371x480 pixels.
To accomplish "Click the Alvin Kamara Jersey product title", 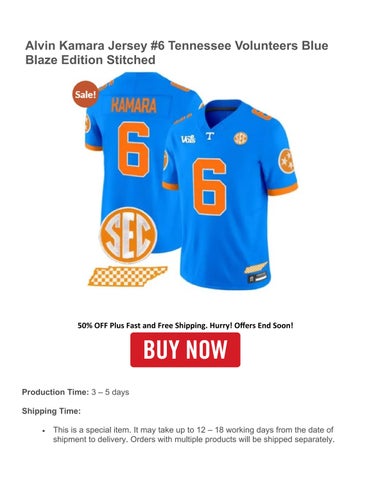I will coord(177,53).
